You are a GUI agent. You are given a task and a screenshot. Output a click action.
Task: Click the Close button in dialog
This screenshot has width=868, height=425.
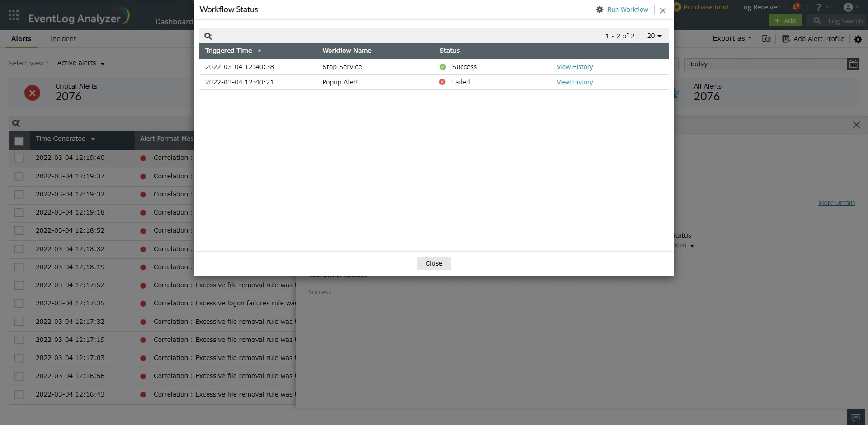click(434, 263)
